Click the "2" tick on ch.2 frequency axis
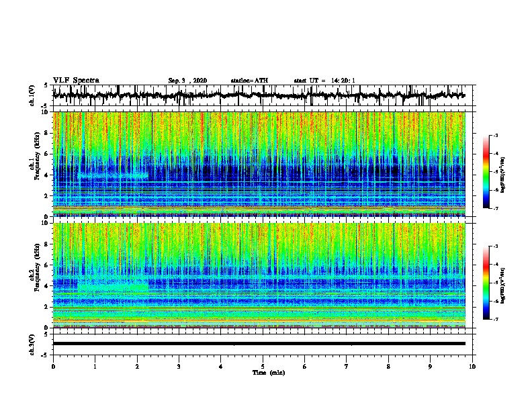 (47, 307)
